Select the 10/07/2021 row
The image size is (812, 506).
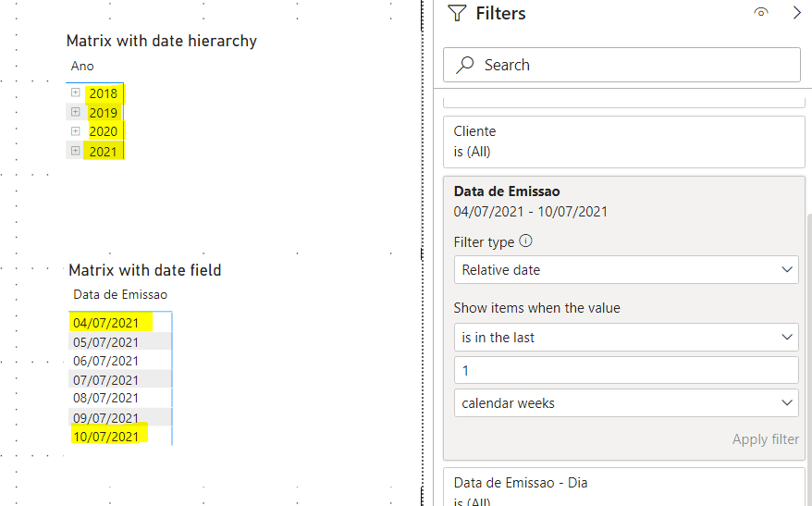pyautogui.click(x=120, y=436)
